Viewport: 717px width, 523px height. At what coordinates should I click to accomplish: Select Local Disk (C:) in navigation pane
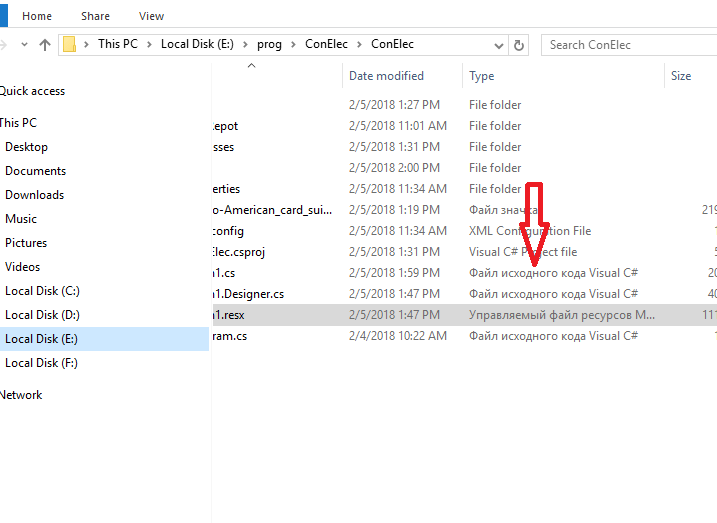tap(43, 291)
